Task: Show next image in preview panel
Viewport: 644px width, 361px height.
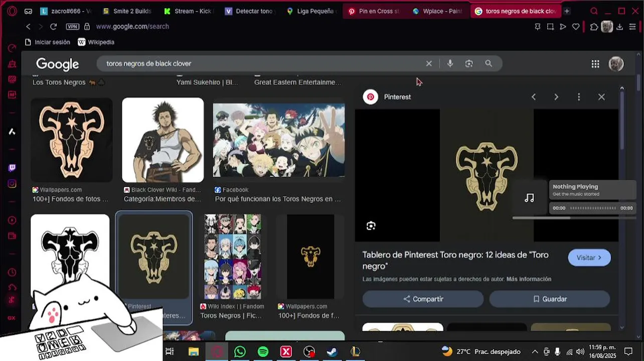Action: click(x=556, y=97)
